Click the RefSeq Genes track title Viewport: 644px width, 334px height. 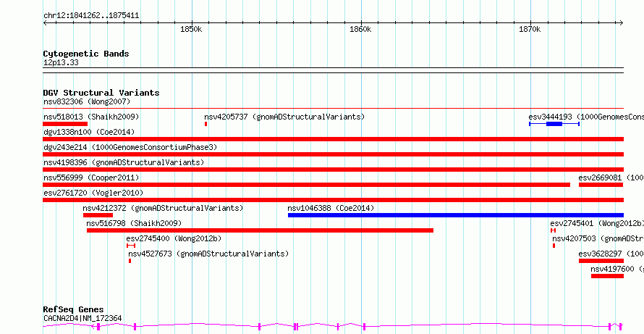click(74, 309)
